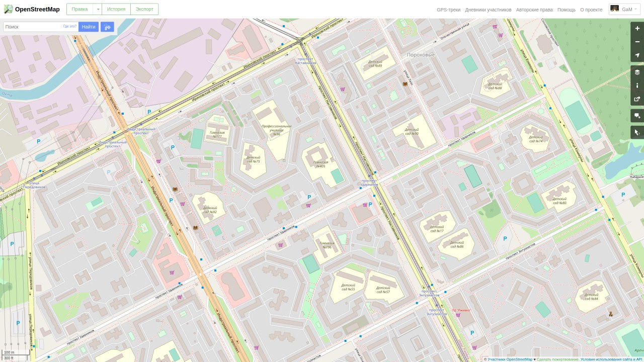Screen dimensions: 644x362
Task: Click the Детский сад №57 label
Action: [383, 290]
